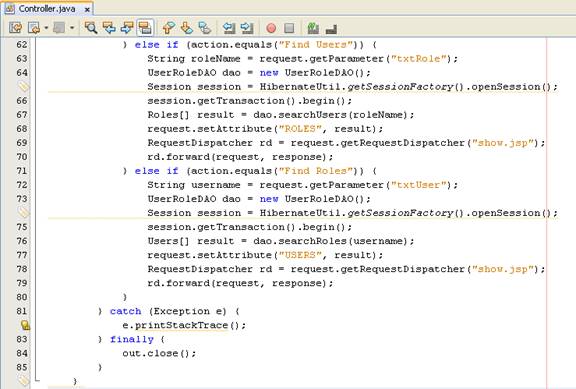
Task: Click String username declaration on line 72
Action: [194, 185]
